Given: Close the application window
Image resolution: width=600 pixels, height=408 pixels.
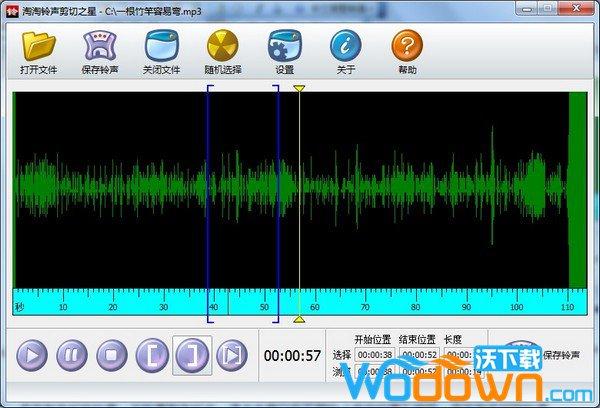Looking at the screenshot, I should click(576, 8).
